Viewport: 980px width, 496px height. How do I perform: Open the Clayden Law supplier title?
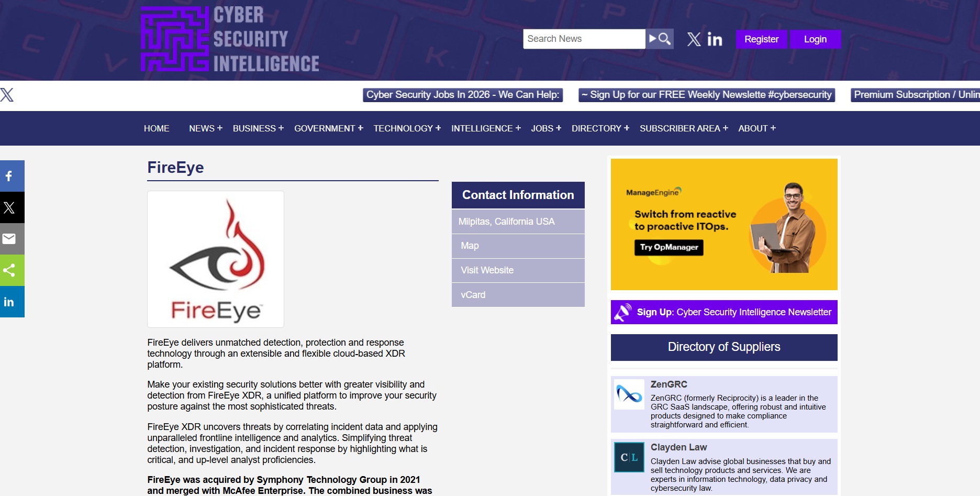(x=678, y=447)
